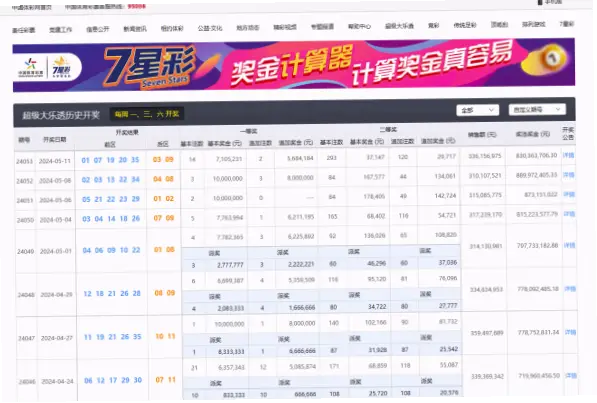The width and height of the screenshot is (597, 403).
Task: Open the 帮助中心 navigation item
Action: pos(359,27)
